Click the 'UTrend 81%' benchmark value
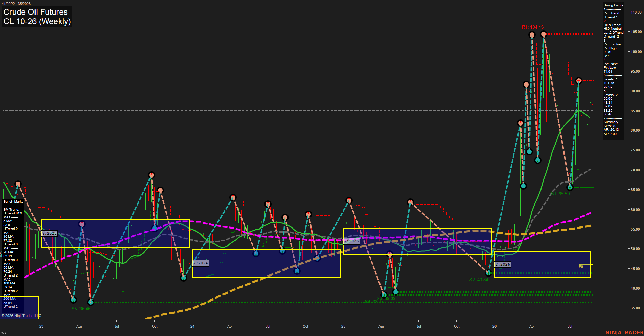This screenshot has height=336, width=644. pos(13,213)
